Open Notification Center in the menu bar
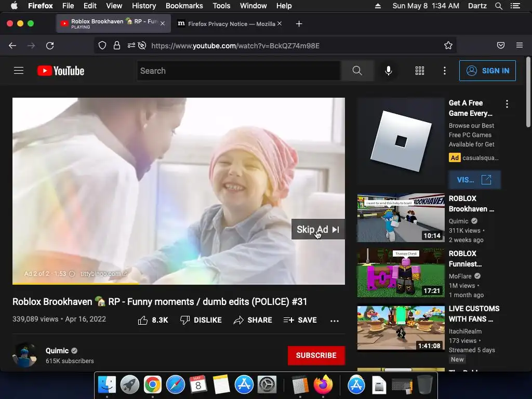This screenshot has height=399, width=532. (x=515, y=6)
